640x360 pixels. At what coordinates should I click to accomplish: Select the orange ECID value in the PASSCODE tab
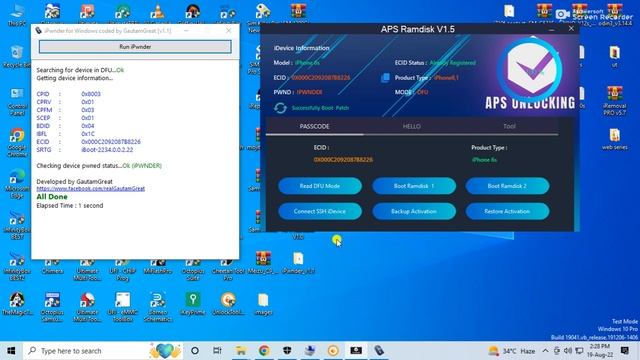343,160
